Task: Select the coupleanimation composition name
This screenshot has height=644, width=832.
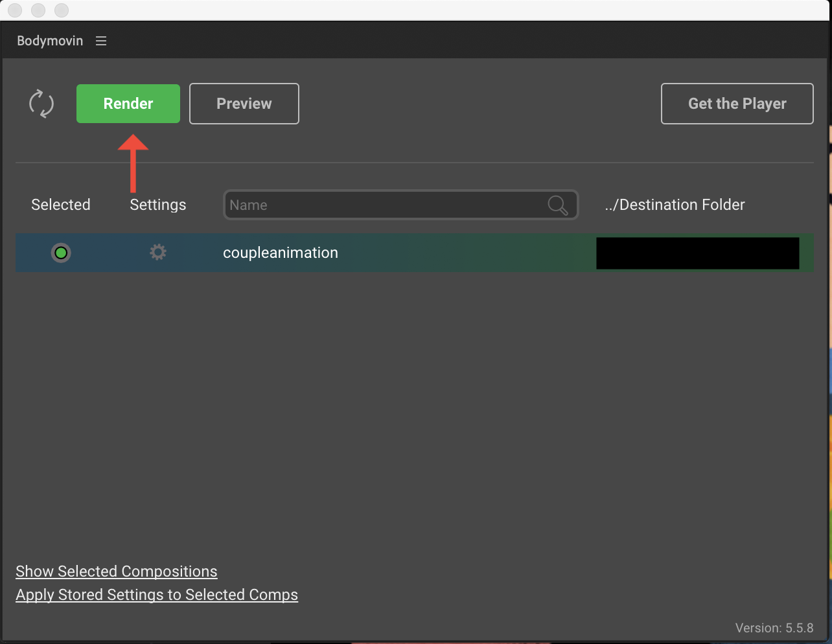Action: tap(281, 253)
